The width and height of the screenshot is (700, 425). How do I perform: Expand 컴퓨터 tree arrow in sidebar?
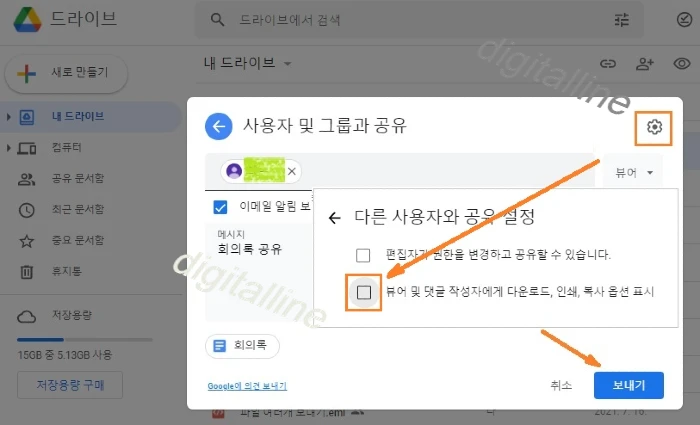pyautogui.click(x=8, y=148)
